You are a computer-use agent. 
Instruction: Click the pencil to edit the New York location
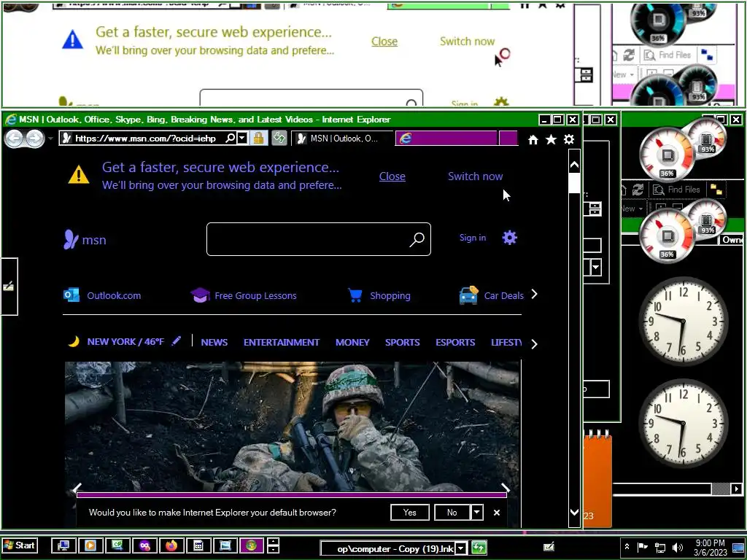pyautogui.click(x=177, y=341)
